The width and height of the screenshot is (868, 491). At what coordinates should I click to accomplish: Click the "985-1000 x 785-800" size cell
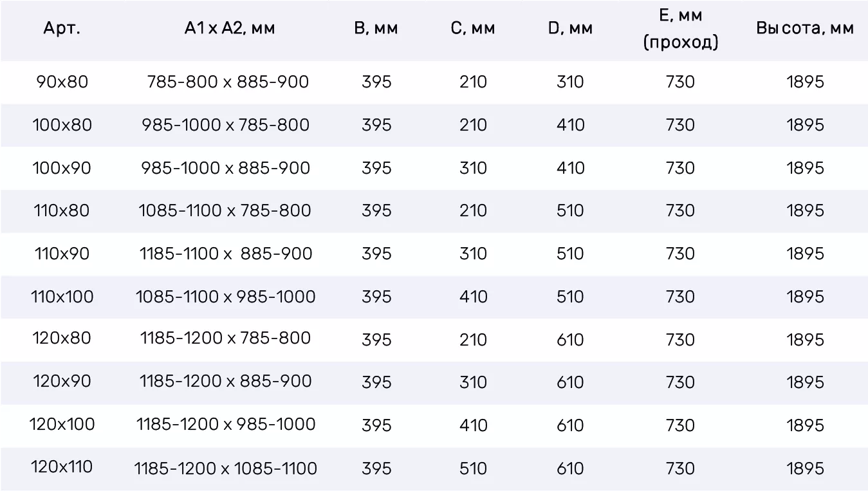pyautogui.click(x=226, y=125)
